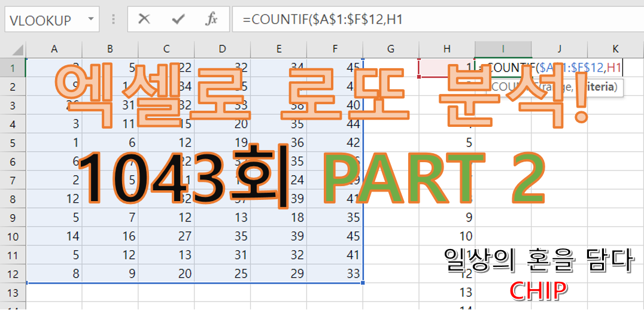Click cell A4 containing 3
The height and width of the screenshot is (310, 644).
pos(54,124)
